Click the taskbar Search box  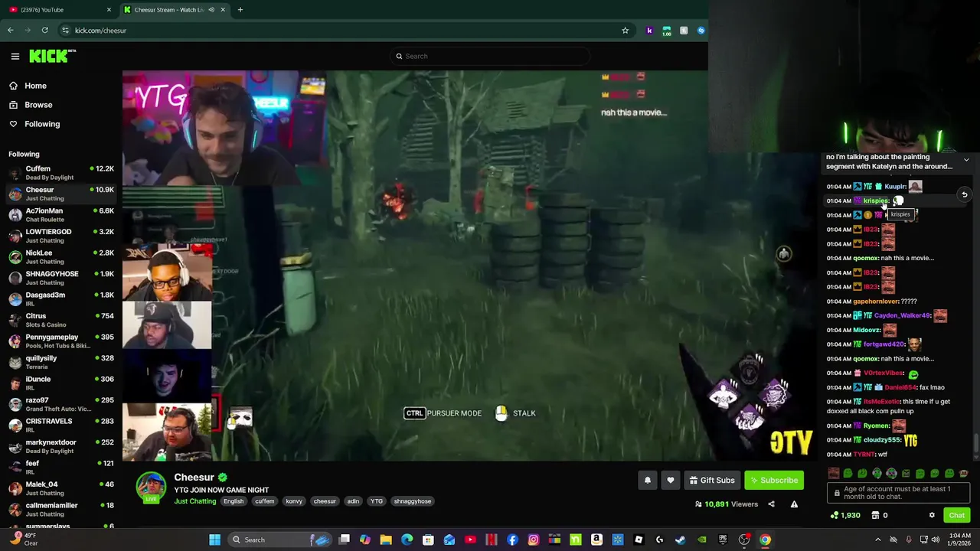[x=279, y=540]
